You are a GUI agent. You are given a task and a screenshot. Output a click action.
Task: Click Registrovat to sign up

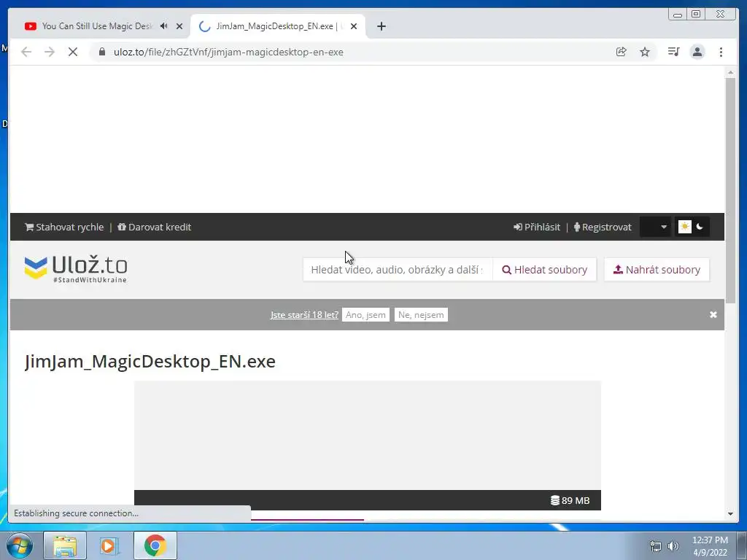point(603,227)
